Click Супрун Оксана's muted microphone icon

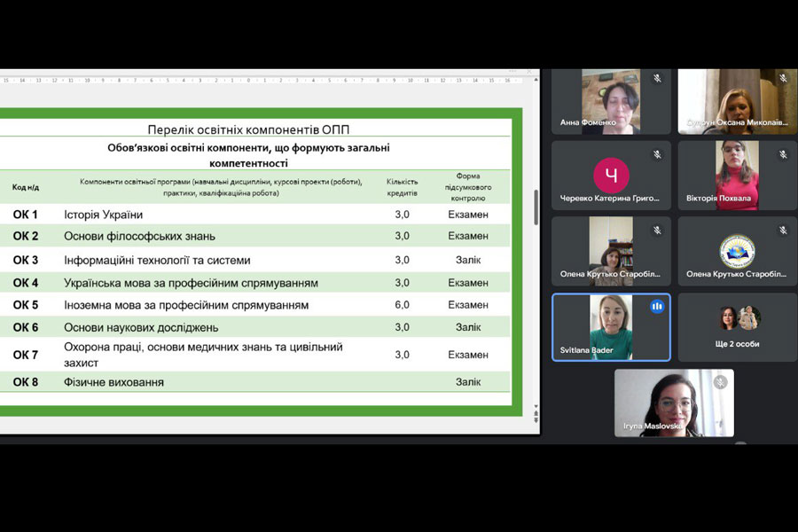point(783,78)
